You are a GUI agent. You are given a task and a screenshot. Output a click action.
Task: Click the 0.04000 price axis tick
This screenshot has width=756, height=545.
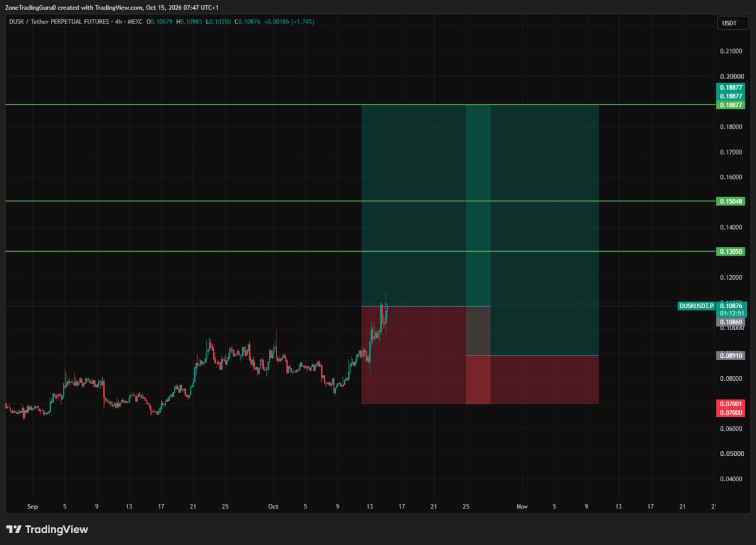731,479
